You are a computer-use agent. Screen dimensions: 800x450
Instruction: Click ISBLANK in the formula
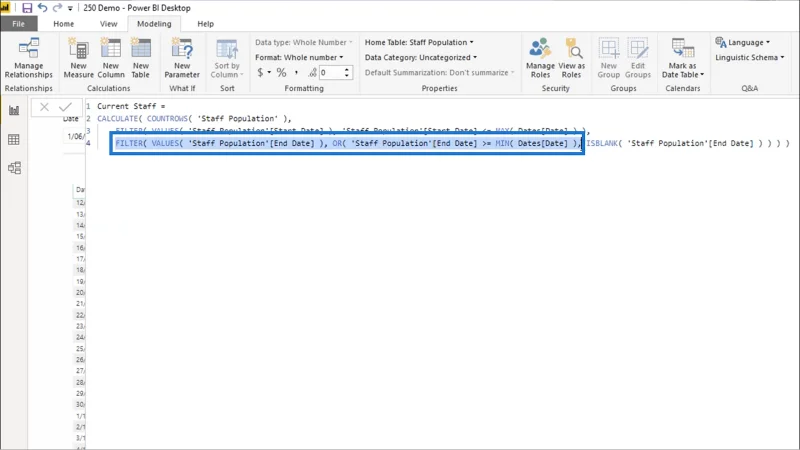(602, 143)
